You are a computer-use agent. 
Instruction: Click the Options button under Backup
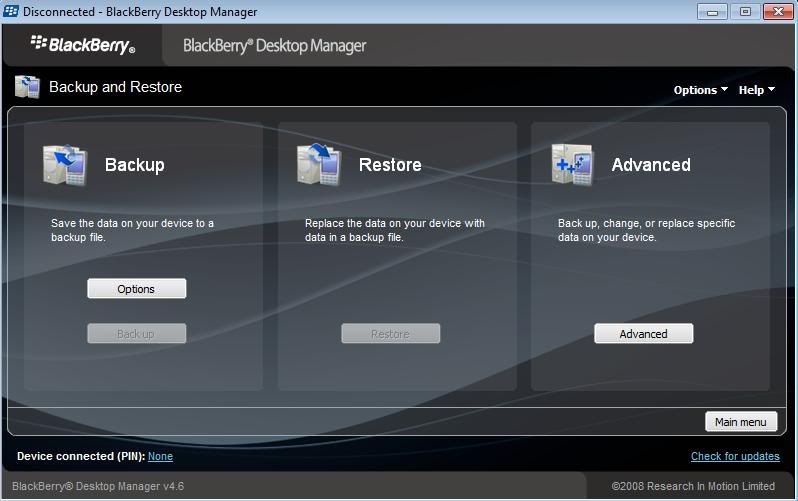136,289
